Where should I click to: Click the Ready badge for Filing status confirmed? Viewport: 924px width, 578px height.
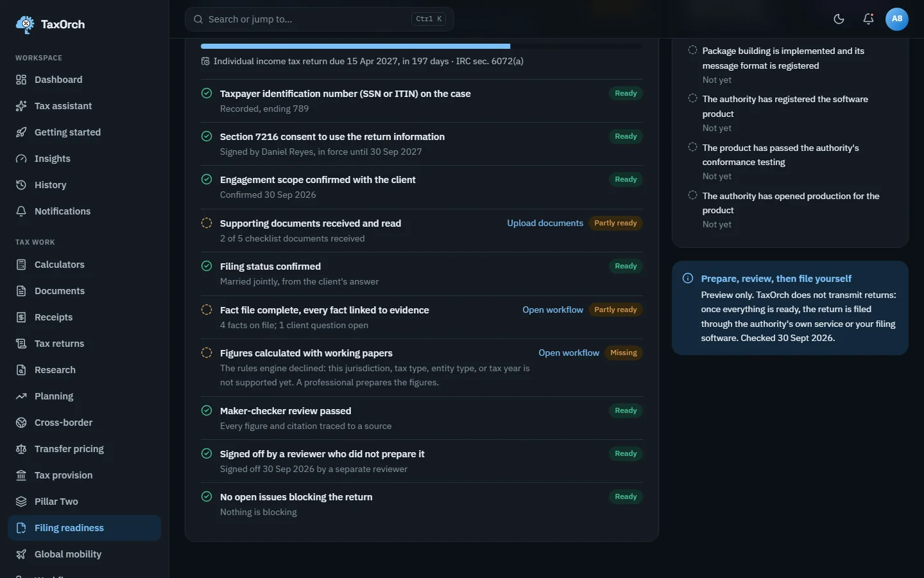coord(626,266)
